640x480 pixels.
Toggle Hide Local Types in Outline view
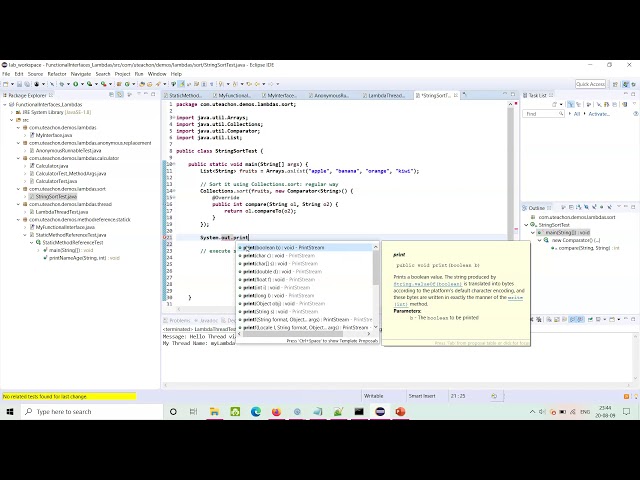[x=610, y=207]
